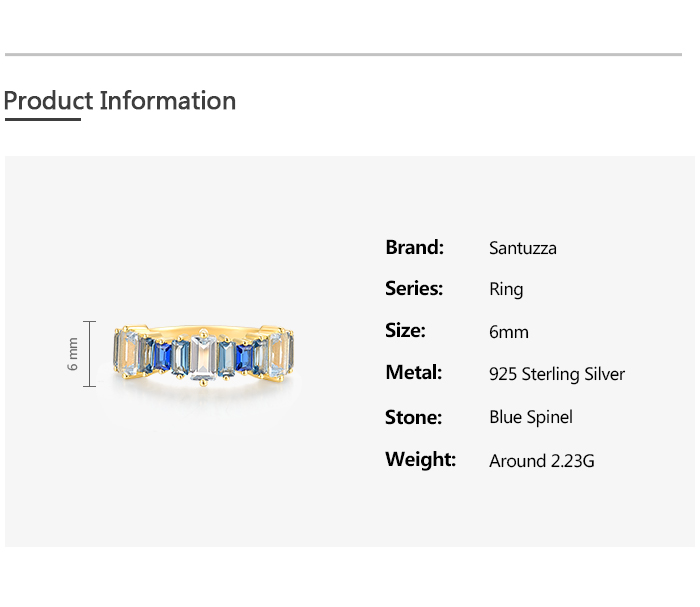
Task: Click the dark underline beneath Product heading
Action: coord(42,120)
